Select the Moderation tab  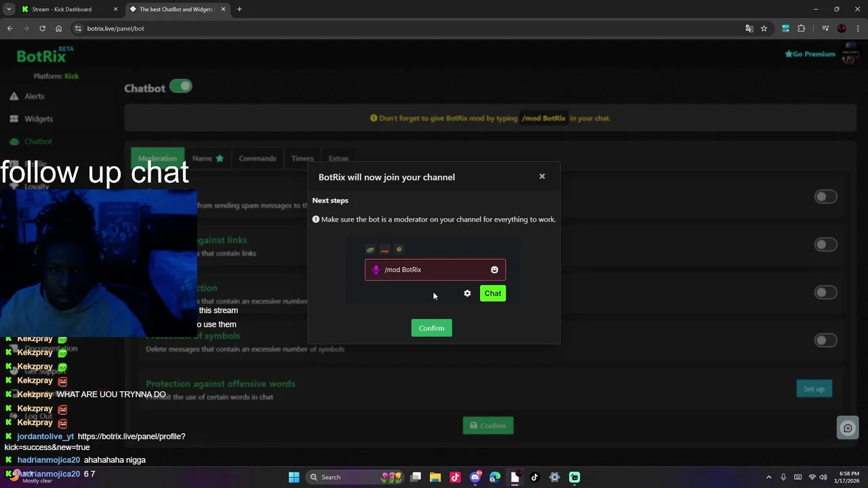(157, 159)
